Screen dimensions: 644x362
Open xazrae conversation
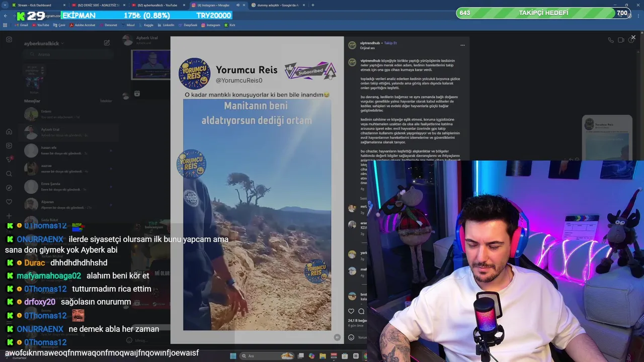69,168
